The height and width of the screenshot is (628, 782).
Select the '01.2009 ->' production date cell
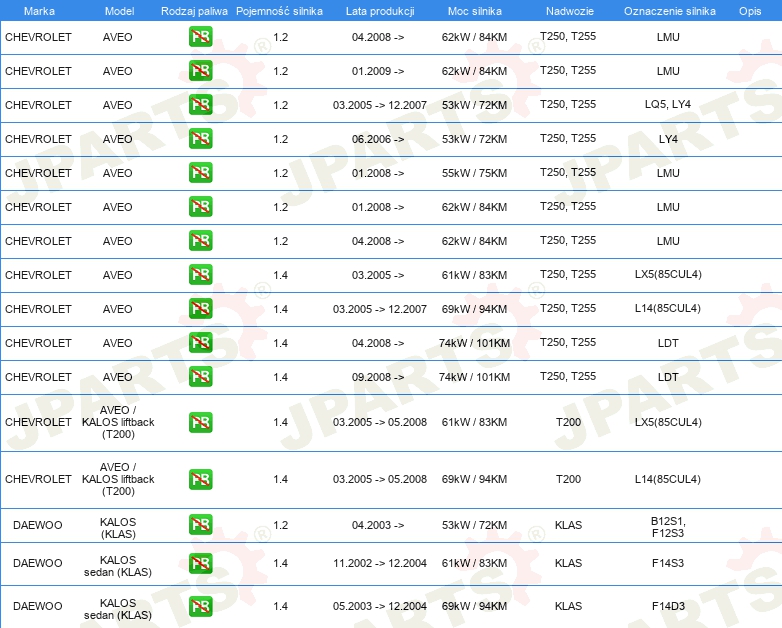click(x=378, y=71)
